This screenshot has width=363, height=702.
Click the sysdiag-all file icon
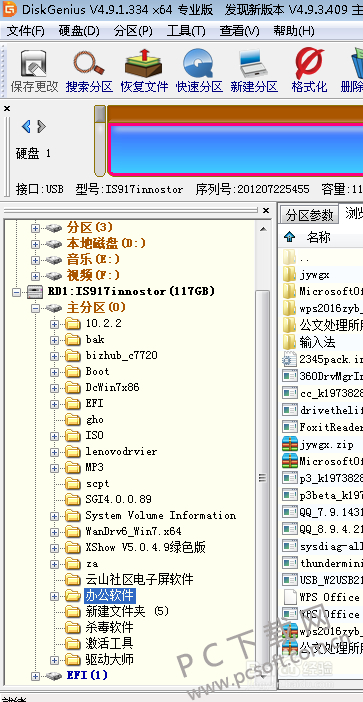tap(290, 546)
